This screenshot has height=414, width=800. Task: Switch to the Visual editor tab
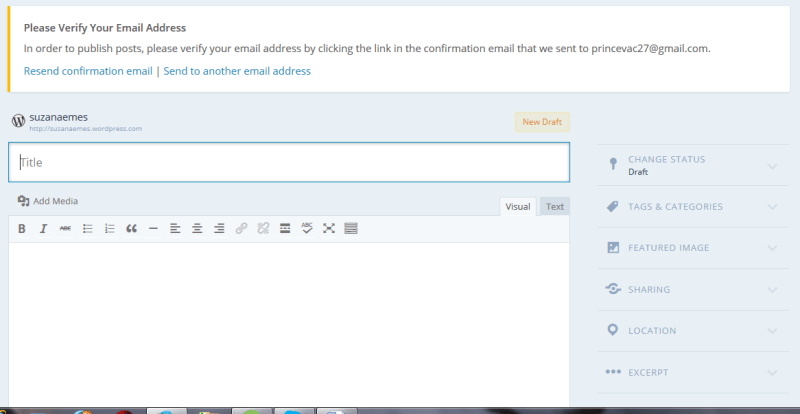518,207
